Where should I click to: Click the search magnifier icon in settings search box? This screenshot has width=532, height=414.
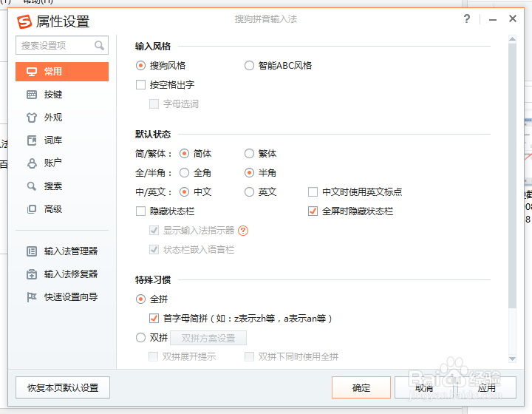[100, 46]
